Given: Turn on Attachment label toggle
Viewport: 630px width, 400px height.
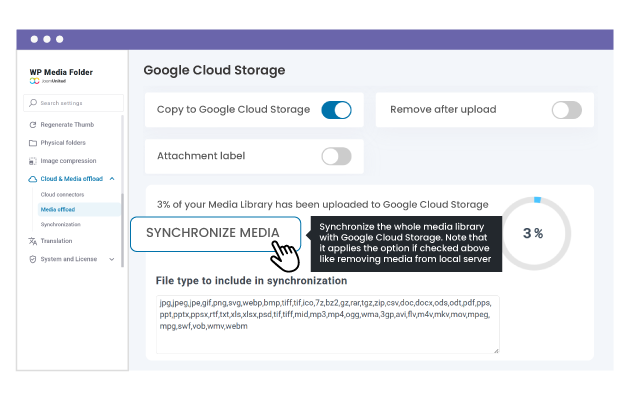Looking at the screenshot, I should tap(336, 156).
